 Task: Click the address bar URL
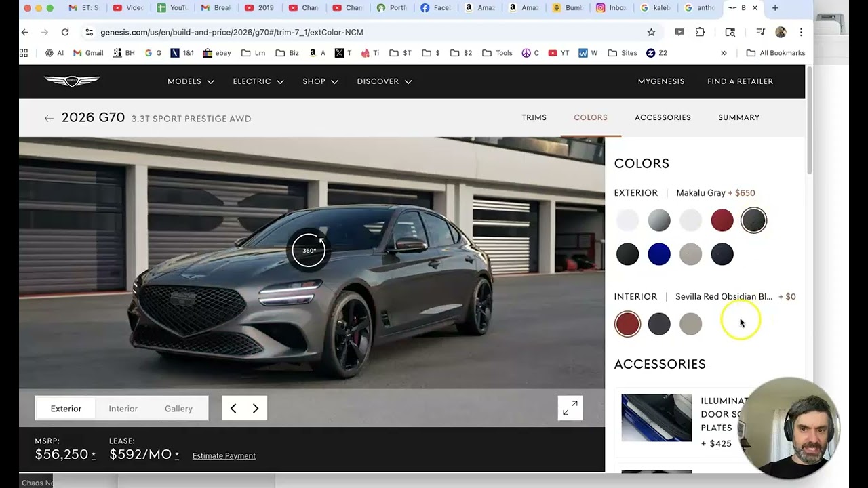point(232,32)
